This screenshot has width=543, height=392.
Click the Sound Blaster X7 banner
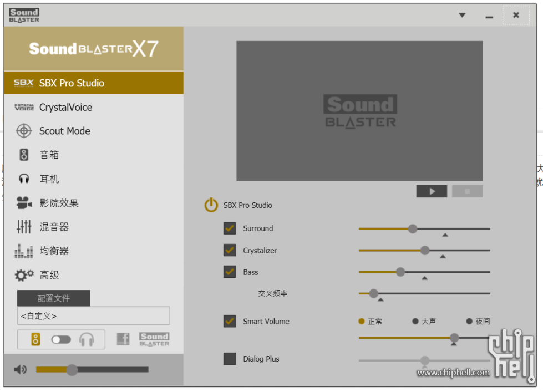[94, 49]
